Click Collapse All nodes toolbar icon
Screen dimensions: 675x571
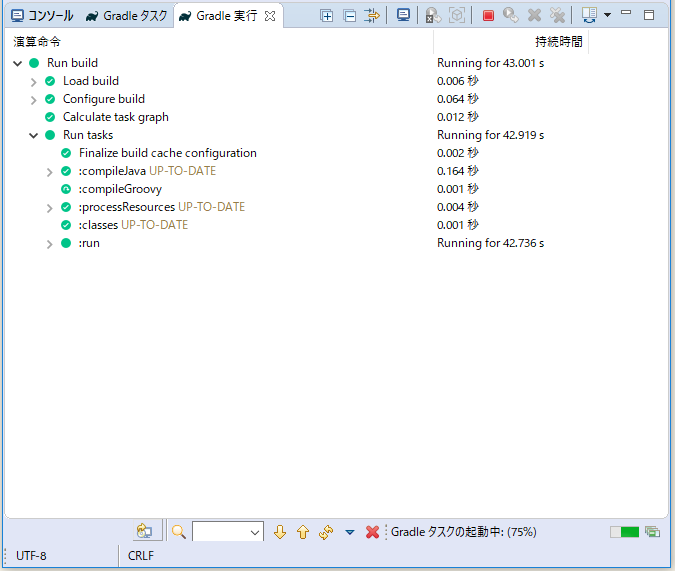pos(350,16)
